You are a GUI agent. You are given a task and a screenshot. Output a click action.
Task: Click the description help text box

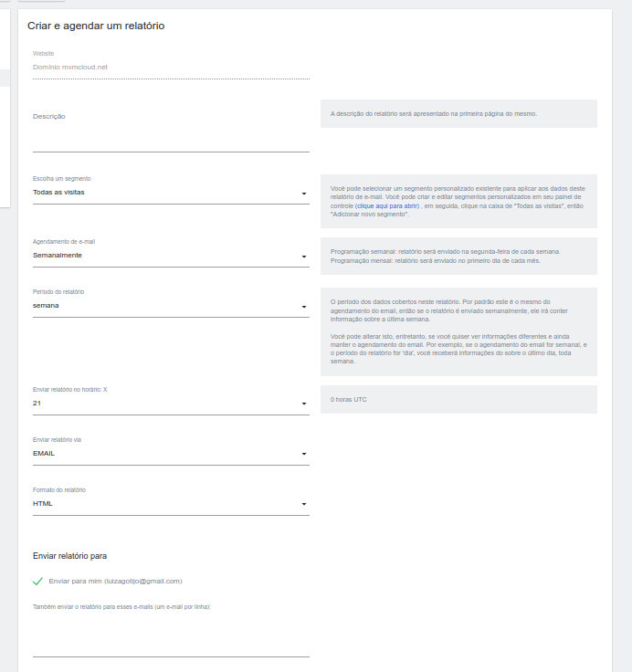click(458, 114)
